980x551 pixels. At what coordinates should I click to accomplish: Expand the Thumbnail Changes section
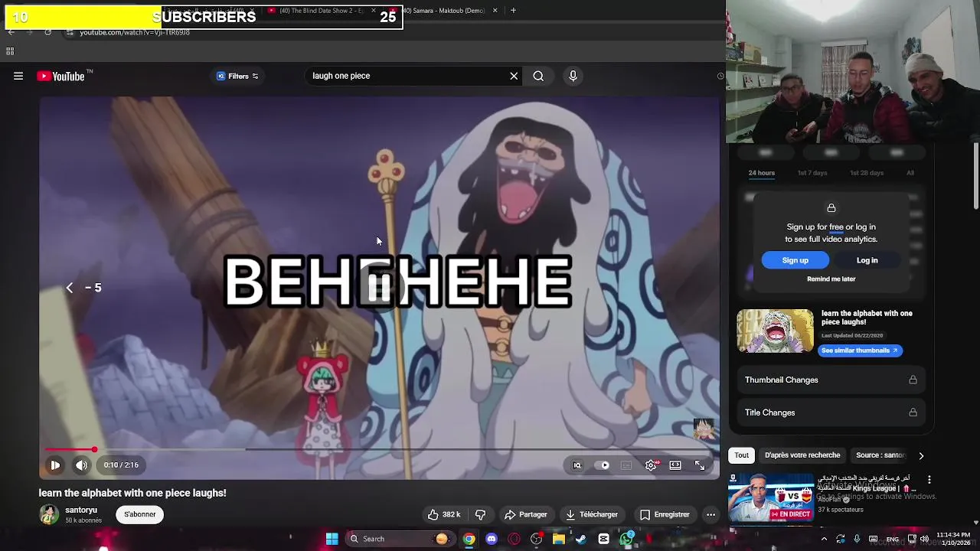point(831,380)
